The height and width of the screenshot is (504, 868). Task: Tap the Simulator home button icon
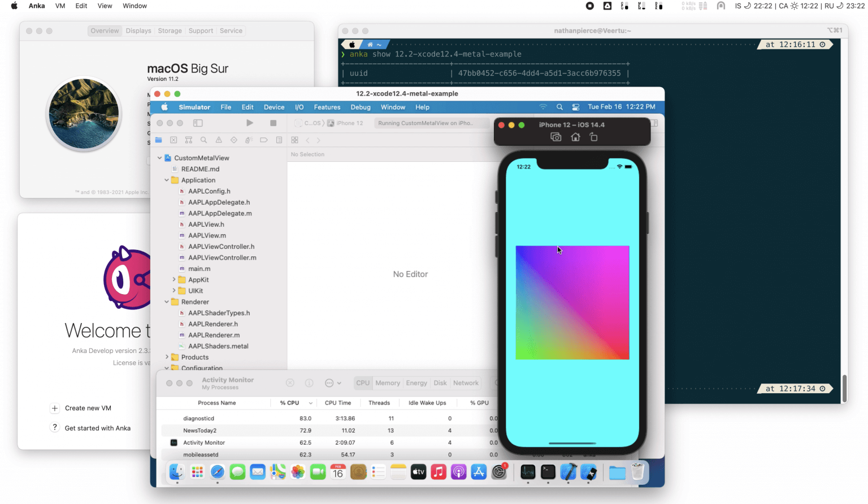coord(575,137)
